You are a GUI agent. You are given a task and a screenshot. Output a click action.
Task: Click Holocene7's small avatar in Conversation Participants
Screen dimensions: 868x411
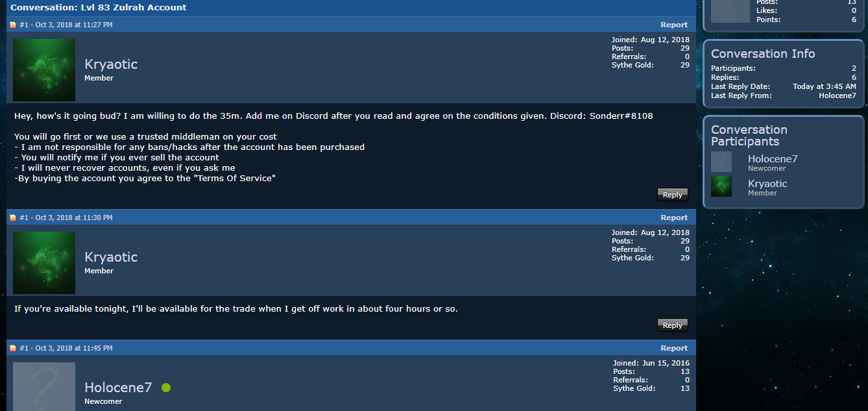pos(721,162)
